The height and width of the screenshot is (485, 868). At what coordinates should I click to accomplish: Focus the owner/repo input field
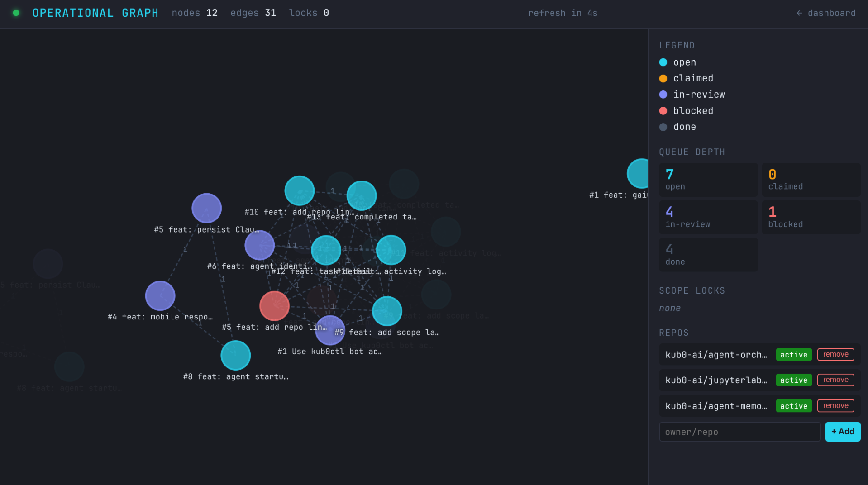tap(739, 432)
